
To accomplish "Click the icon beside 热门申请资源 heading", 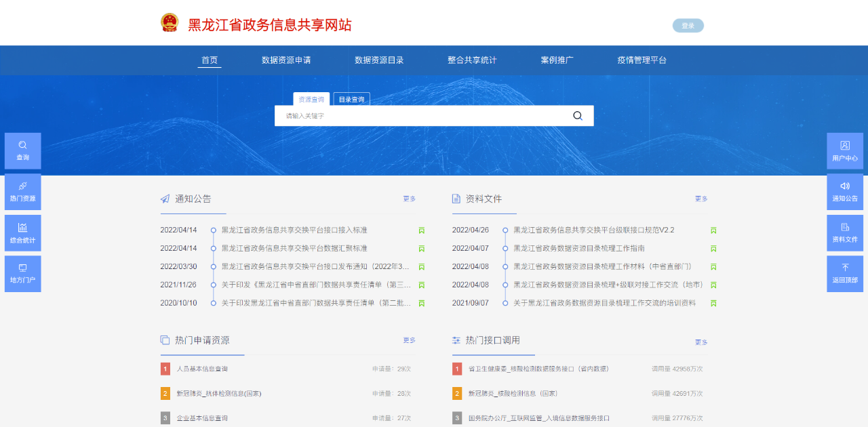I will pyautogui.click(x=165, y=340).
